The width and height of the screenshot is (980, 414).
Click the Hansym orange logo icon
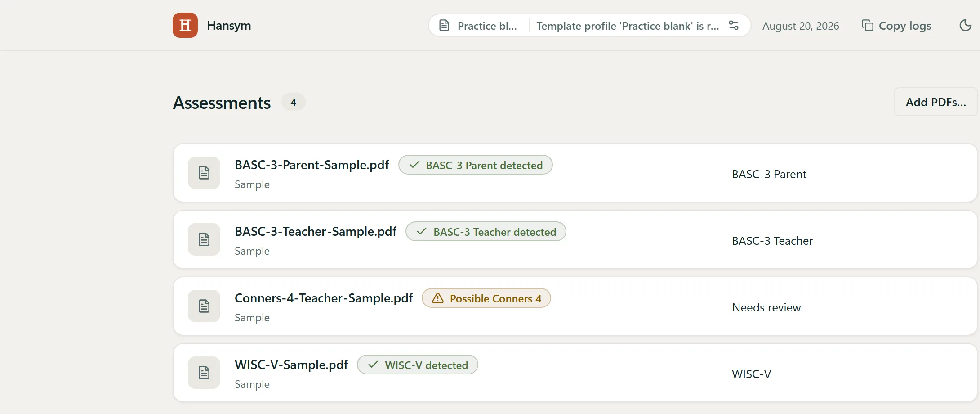tap(185, 25)
